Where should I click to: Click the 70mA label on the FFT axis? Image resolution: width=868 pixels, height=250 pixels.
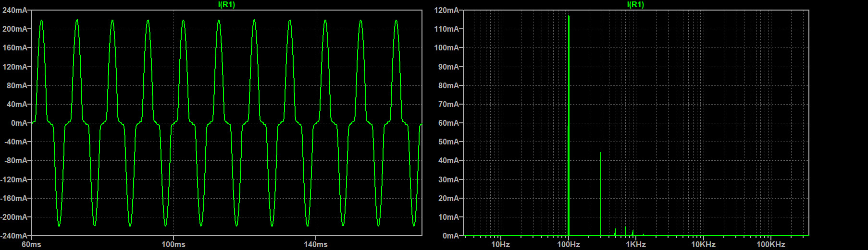click(449, 104)
